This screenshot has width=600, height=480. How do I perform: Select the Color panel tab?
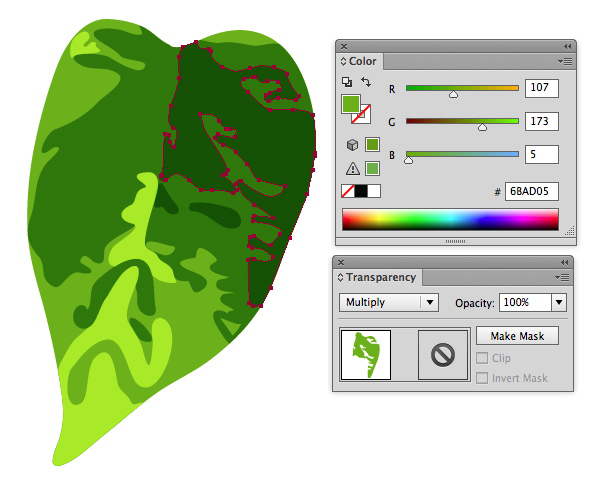[x=362, y=61]
